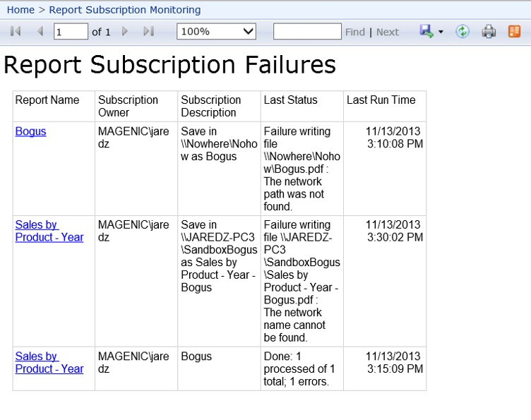Click Report Name column header
The image size is (531, 420).
coord(54,107)
